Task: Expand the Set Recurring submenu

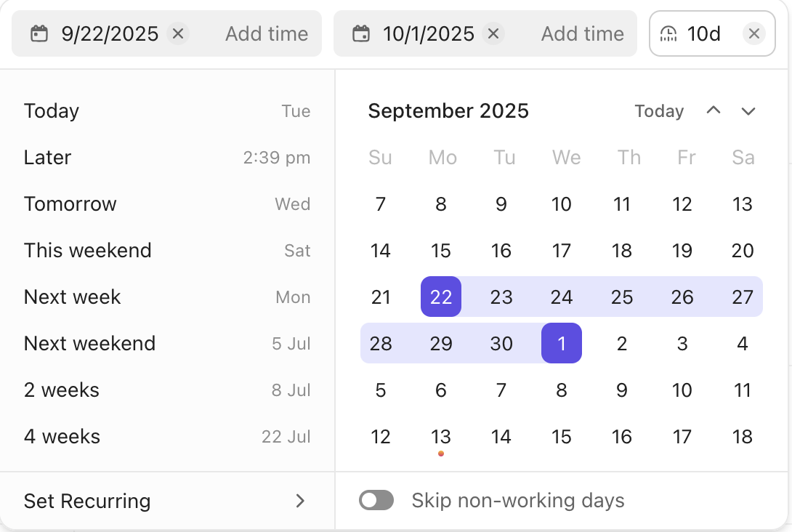Action: [x=299, y=501]
